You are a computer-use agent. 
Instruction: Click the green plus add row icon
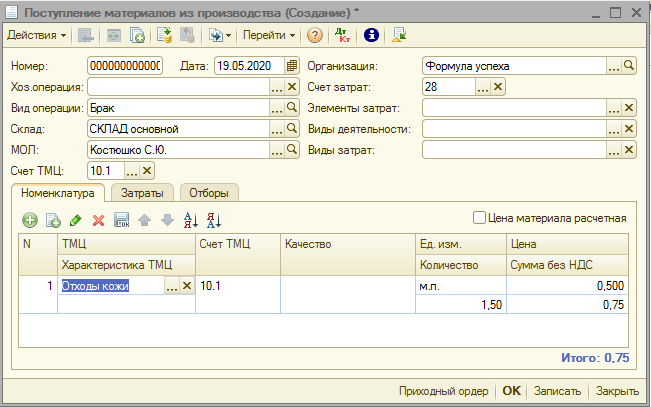30,220
